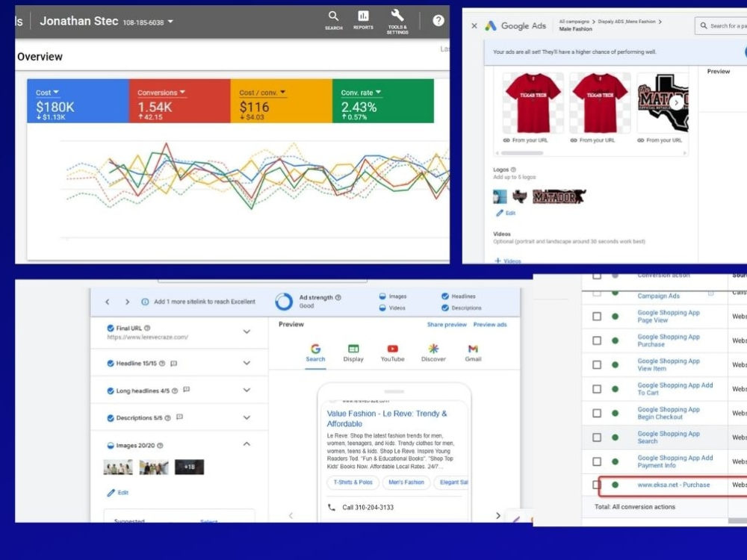Click the Men's Fashion sitelink chip
The width and height of the screenshot is (747, 560).
(x=406, y=482)
